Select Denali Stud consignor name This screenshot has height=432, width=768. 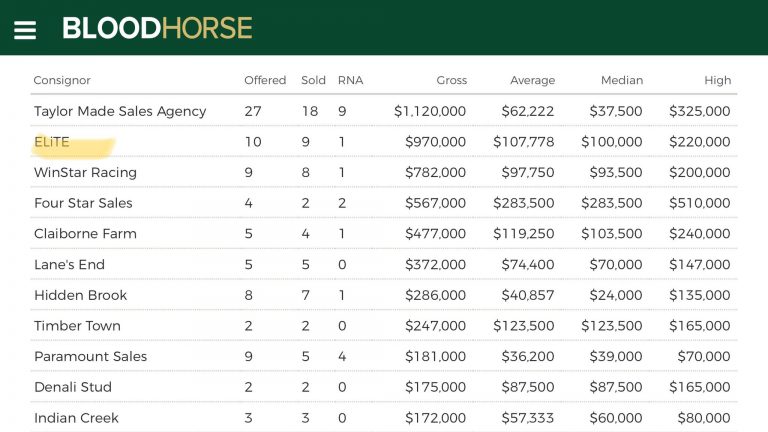pos(72,387)
